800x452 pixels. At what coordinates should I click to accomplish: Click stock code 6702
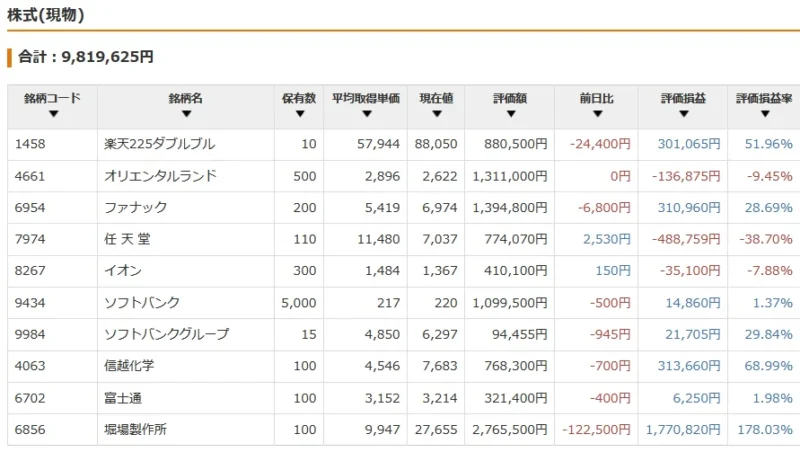pos(30,398)
